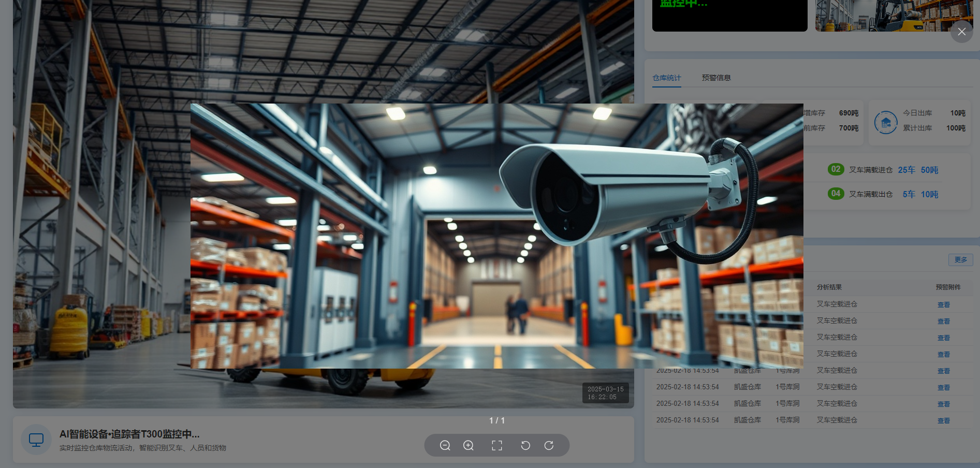Zoom in the previewed image
This screenshot has width=980, height=468.
coord(469,445)
